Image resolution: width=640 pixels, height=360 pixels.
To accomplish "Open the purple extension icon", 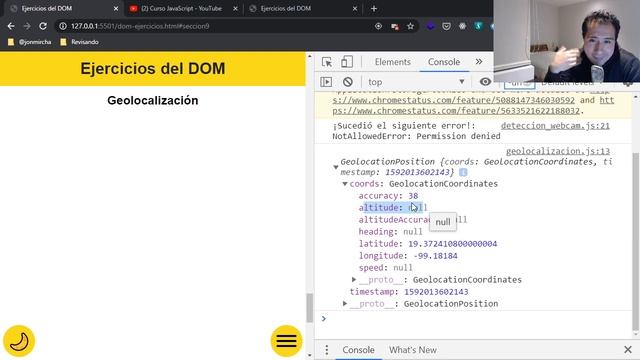I will [430, 26].
